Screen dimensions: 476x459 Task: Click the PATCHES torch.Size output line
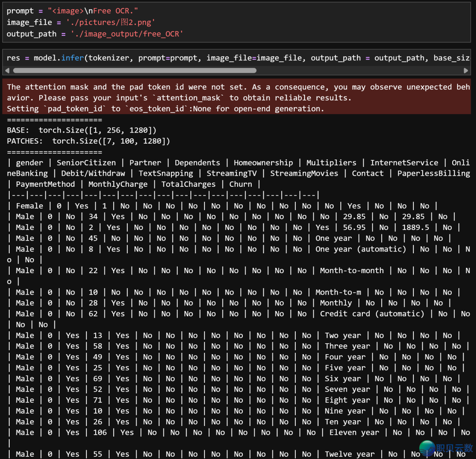click(88, 141)
